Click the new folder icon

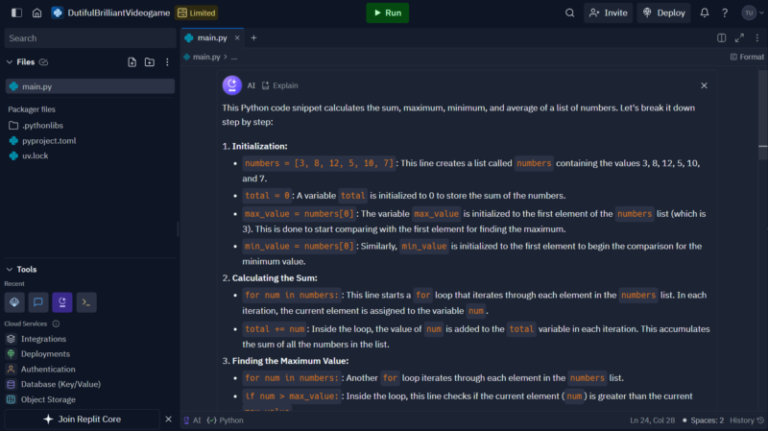click(x=149, y=62)
